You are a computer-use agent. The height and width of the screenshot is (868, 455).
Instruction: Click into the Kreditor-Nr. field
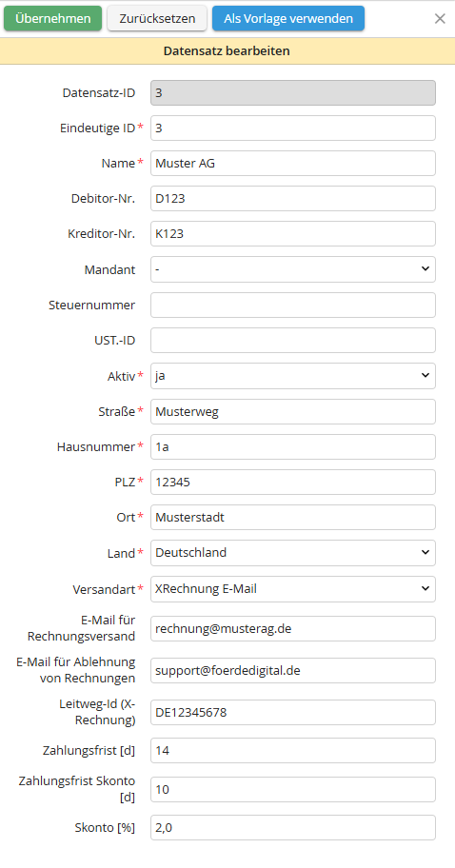tap(293, 234)
